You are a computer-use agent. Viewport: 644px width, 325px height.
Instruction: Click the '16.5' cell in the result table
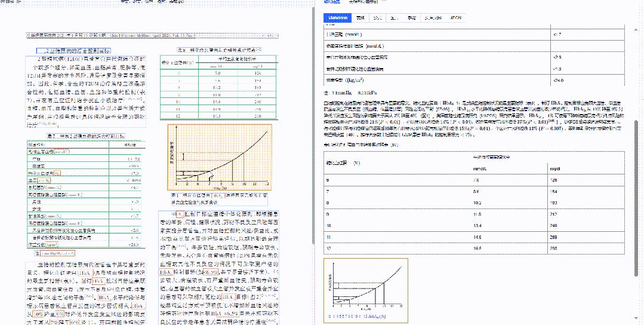tap(509, 249)
